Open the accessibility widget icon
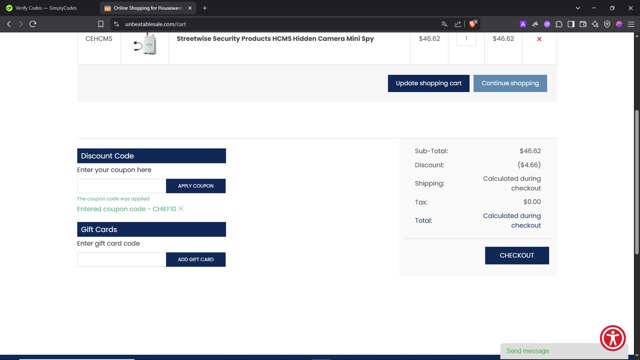Image resolution: width=640 pixels, height=360 pixels. pos(612,338)
